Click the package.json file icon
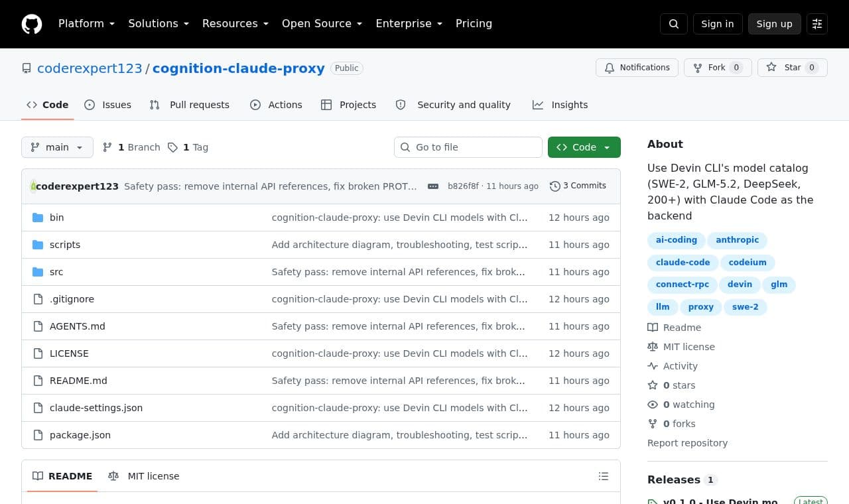The image size is (849, 504). pyautogui.click(x=38, y=435)
